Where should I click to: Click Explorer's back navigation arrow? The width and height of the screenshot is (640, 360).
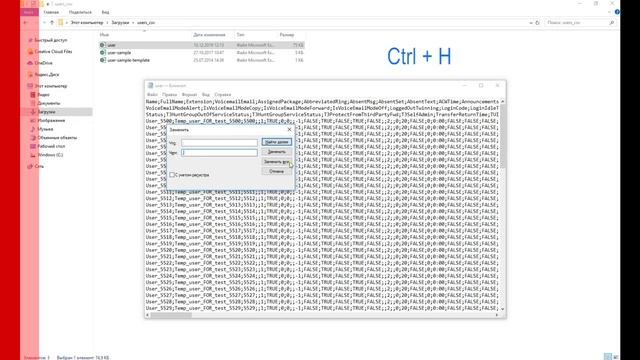pyautogui.click(x=26, y=23)
